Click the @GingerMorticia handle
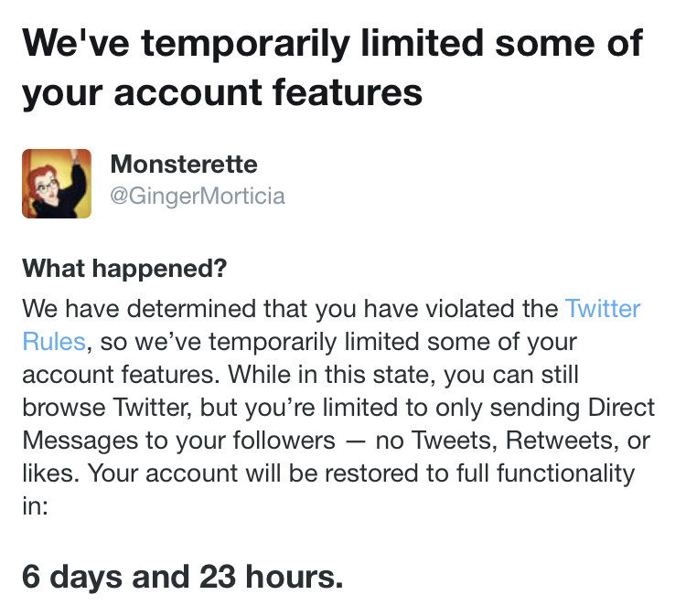Screen dimensions: 686x616 (198, 196)
